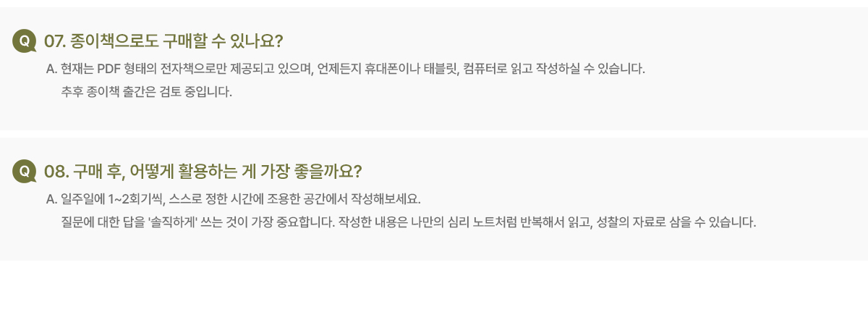The height and width of the screenshot is (315, 868).
Task: Click the line '추후 종이책 출간은 검토 중입니다.'
Action: (x=147, y=92)
